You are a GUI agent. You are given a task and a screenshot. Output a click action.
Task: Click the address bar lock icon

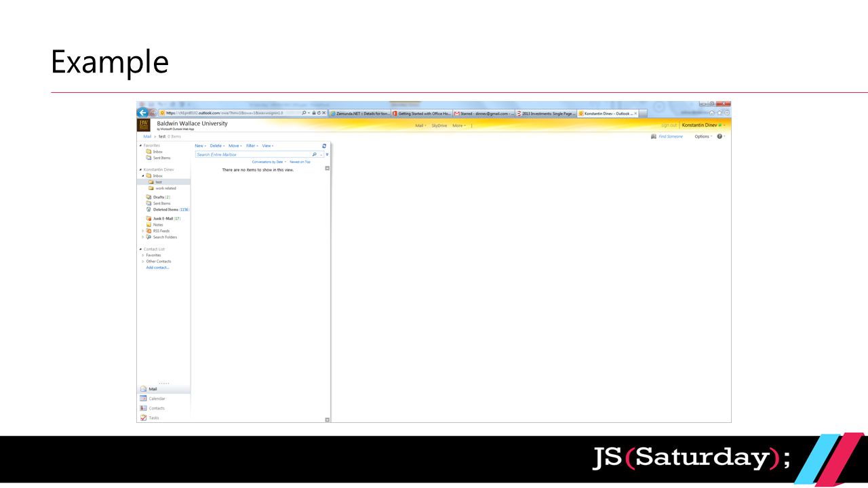pyautogui.click(x=314, y=113)
